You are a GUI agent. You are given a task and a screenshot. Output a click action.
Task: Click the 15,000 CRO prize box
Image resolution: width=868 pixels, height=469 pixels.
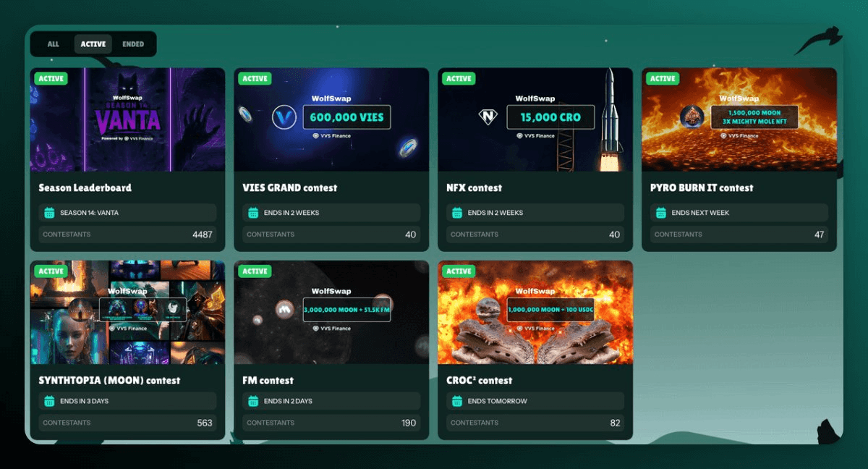(550, 117)
